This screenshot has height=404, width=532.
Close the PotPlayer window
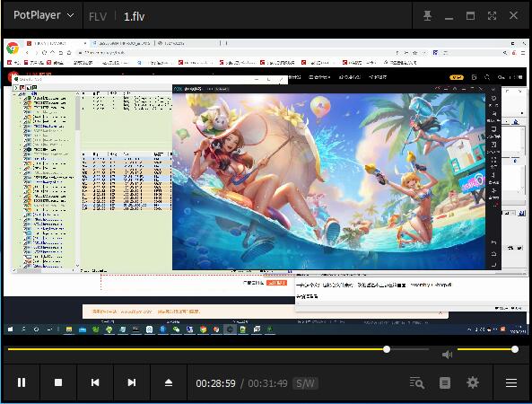point(513,15)
